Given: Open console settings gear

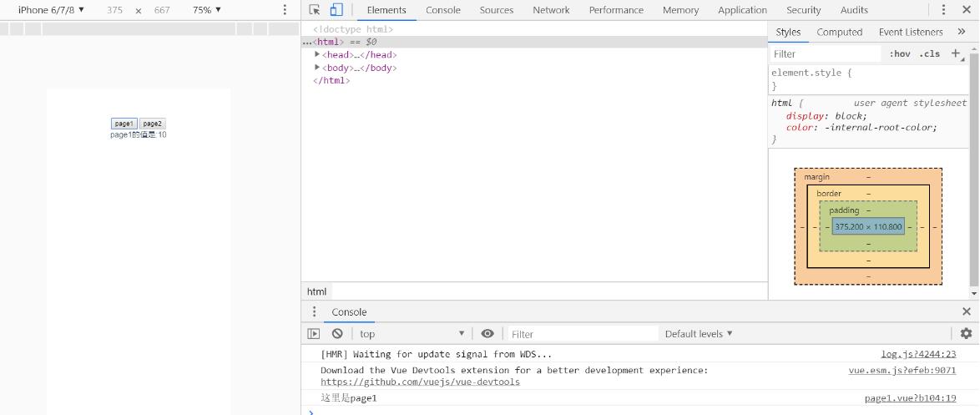Looking at the screenshot, I should click(966, 333).
